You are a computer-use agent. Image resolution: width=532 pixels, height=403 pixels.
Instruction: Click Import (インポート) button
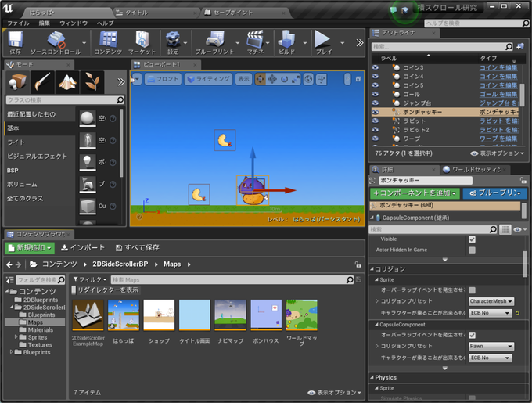click(83, 248)
